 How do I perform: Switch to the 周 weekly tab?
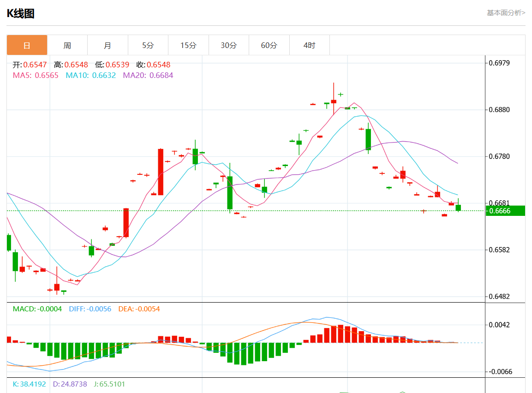67,45
